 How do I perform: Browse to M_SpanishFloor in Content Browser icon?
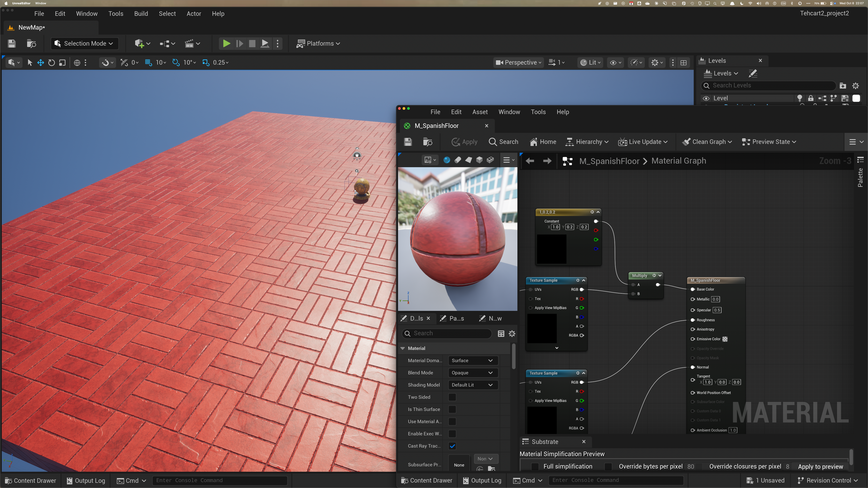pyautogui.click(x=428, y=142)
